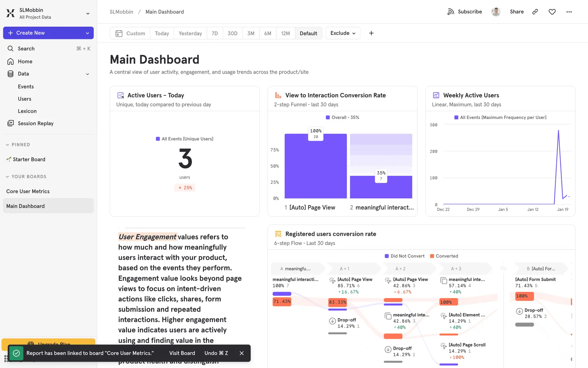The image size is (588, 368).
Task: Dismiss the report linked notification
Action: (x=242, y=353)
